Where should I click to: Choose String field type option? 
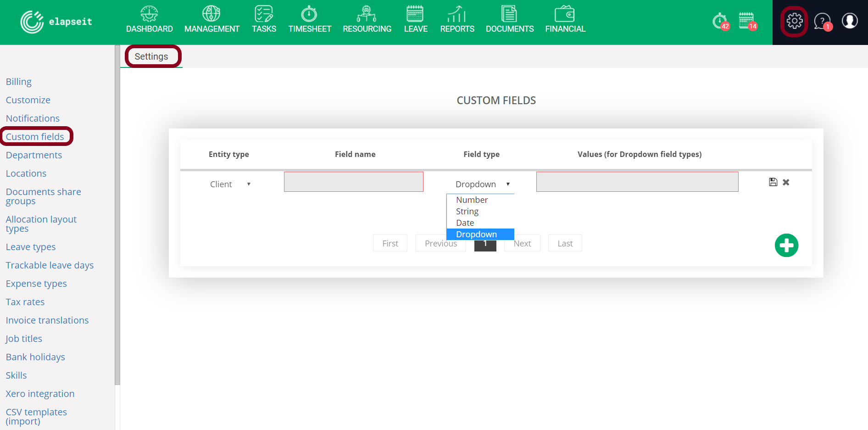click(x=480, y=211)
